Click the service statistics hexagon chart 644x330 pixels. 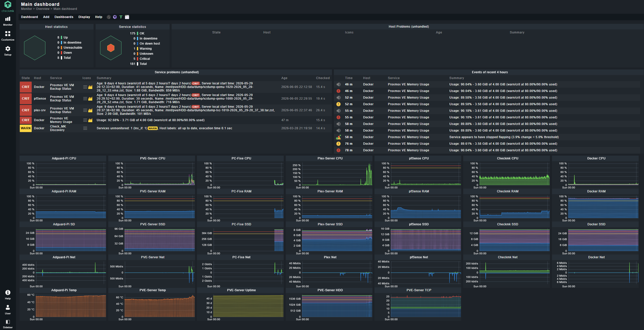(x=111, y=48)
